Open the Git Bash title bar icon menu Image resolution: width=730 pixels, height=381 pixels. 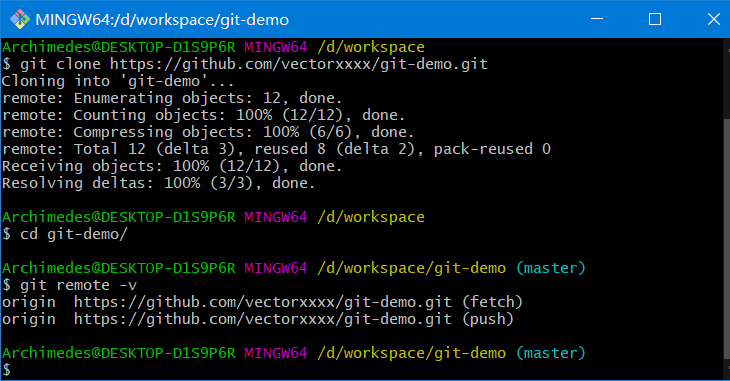coord(20,20)
